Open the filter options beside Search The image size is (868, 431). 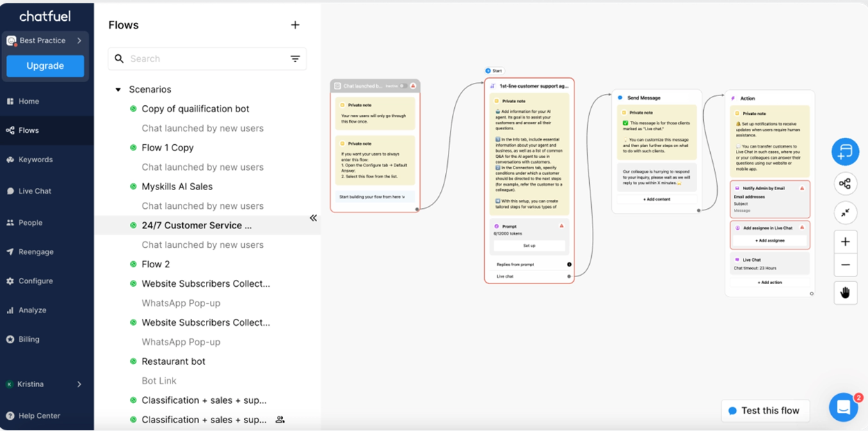(x=295, y=58)
